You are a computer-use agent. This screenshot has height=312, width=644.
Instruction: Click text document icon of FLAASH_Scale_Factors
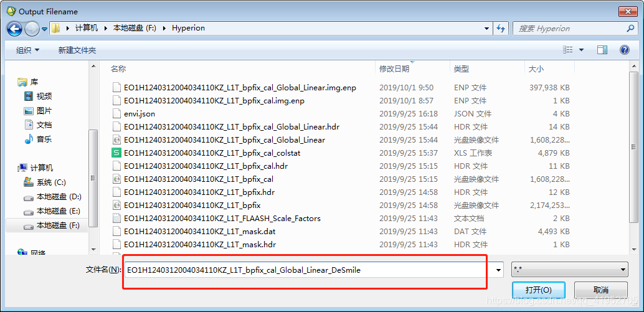point(116,219)
